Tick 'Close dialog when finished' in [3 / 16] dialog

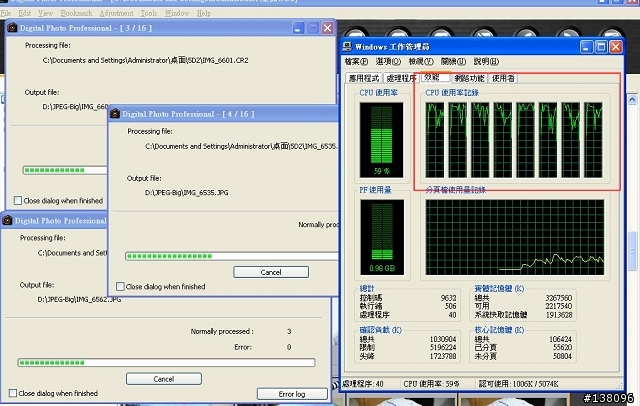coord(18,200)
